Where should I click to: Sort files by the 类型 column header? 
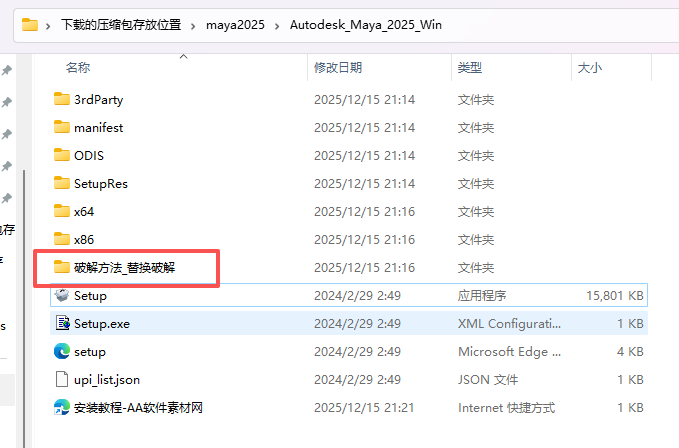pyautogui.click(x=470, y=68)
